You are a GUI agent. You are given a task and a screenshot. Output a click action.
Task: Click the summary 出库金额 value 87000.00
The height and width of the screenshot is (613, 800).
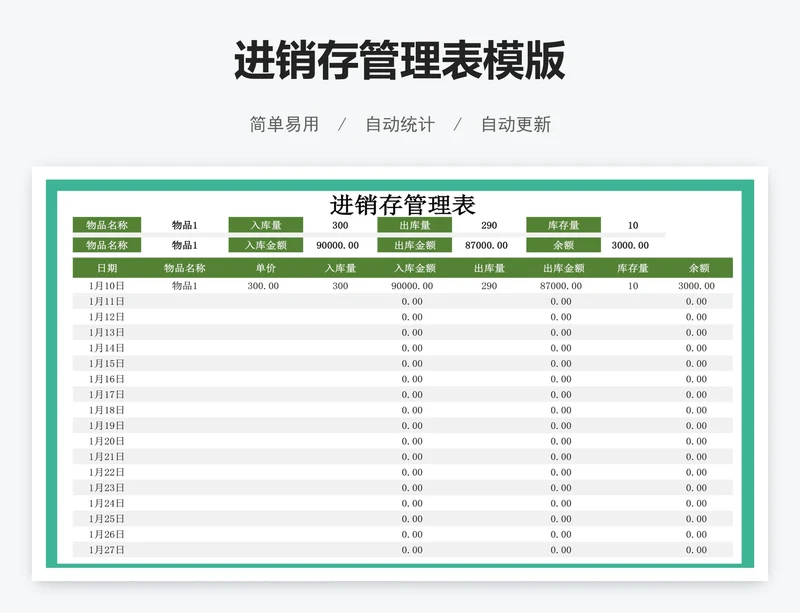(486, 245)
